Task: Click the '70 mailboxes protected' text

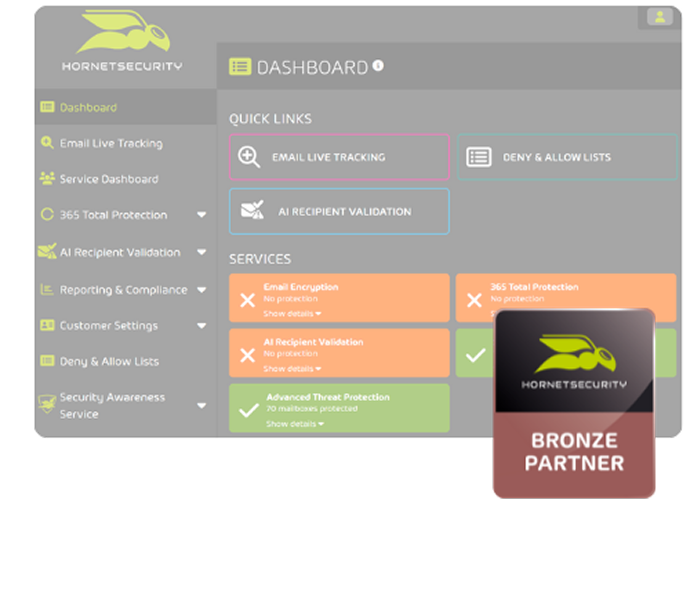Action: [x=312, y=409]
